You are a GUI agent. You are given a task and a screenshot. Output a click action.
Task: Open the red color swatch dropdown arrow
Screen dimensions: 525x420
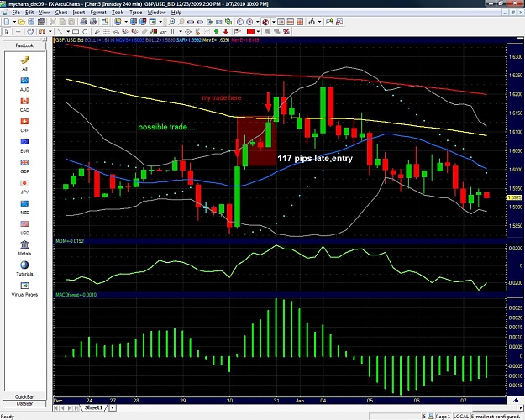pyautogui.click(x=258, y=31)
